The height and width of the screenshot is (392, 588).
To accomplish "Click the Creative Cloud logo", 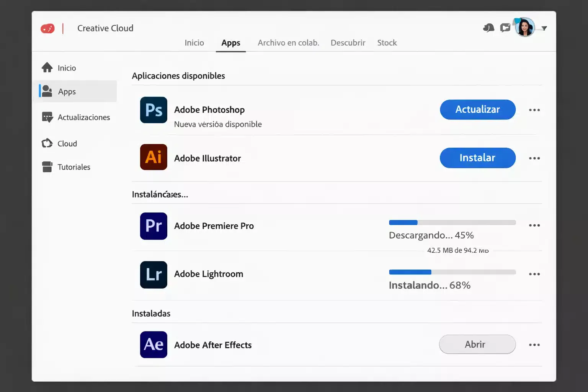I will coord(47,28).
